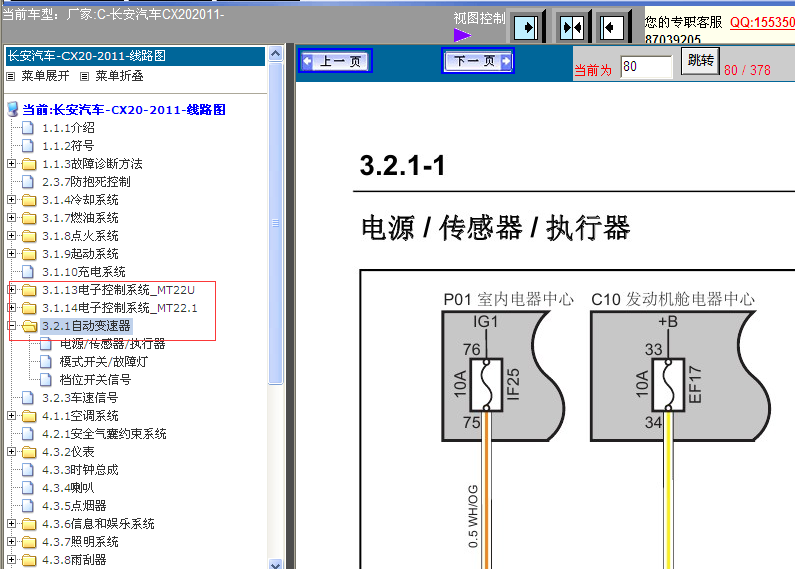The height and width of the screenshot is (569, 795).
Task: Open the QQ customer service link
Action: click(762, 22)
